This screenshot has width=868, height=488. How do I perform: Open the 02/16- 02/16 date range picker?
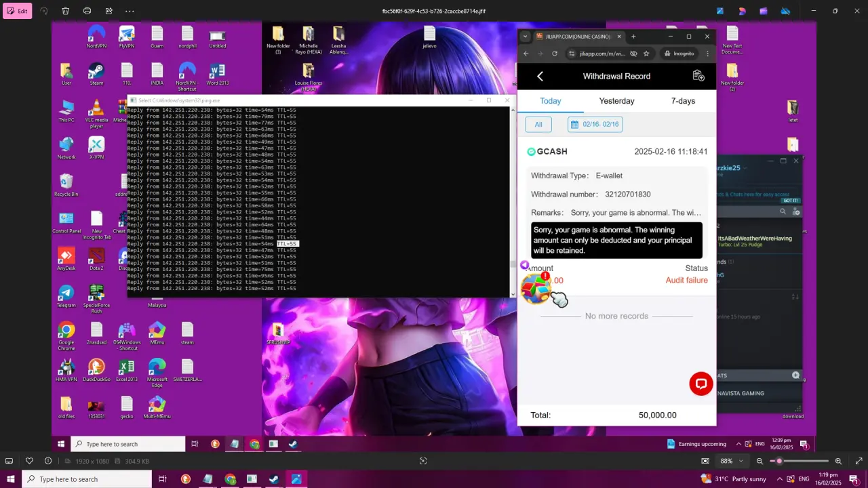coord(595,125)
